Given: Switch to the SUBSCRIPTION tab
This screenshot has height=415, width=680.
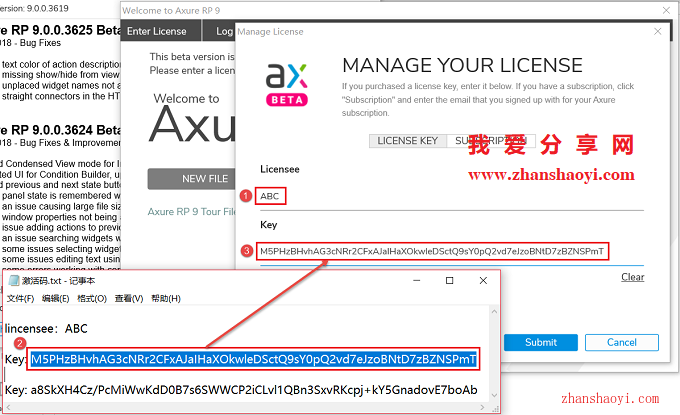Looking at the screenshot, I should (491, 141).
